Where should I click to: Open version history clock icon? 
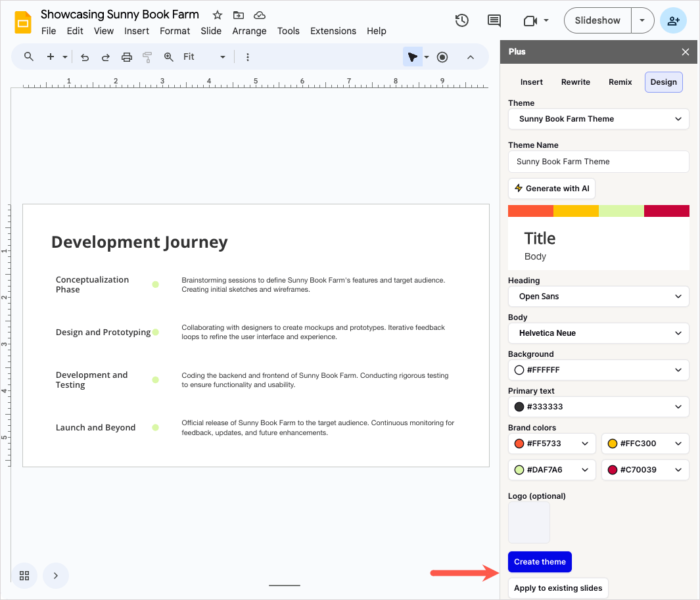tap(461, 20)
